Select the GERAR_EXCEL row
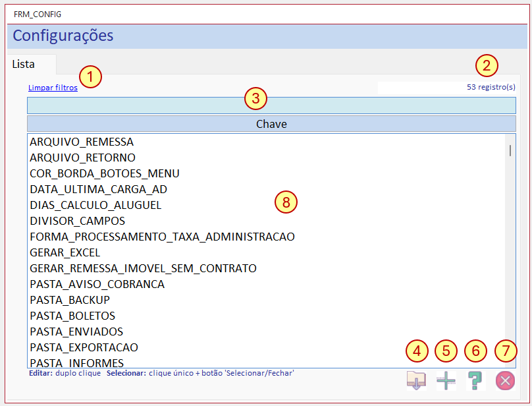This screenshot has width=532, height=406. click(267, 252)
